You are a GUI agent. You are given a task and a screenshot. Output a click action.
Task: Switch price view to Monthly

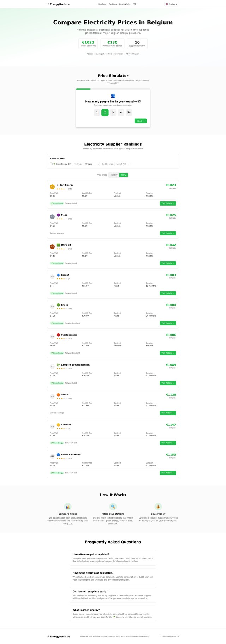(x=114, y=175)
